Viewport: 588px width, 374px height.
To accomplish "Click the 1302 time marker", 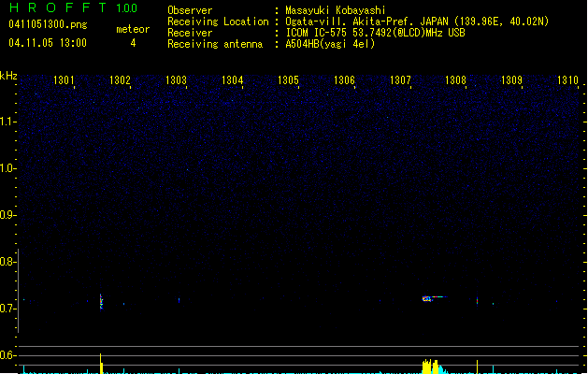I will [120, 80].
